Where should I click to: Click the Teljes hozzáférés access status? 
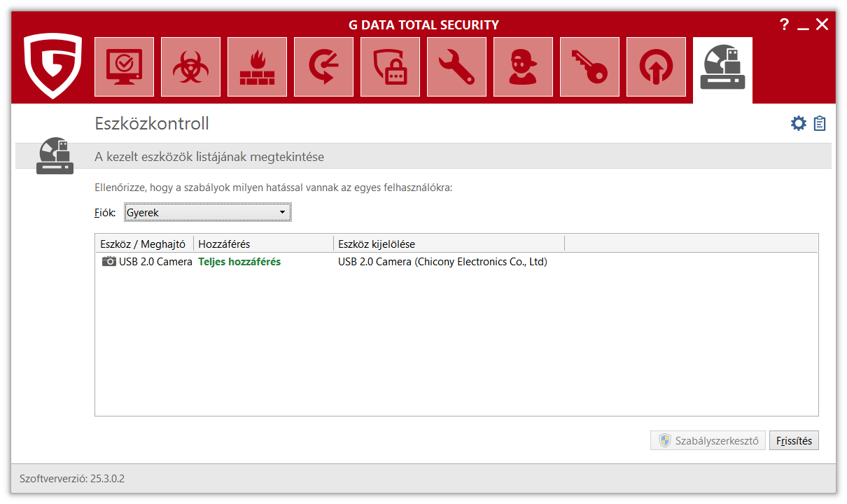[239, 262]
